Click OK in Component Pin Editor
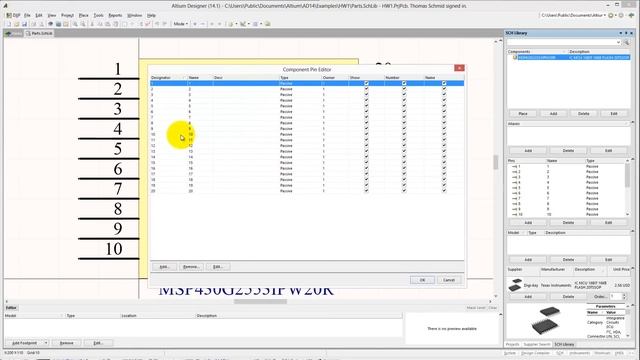 (x=422, y=280)
